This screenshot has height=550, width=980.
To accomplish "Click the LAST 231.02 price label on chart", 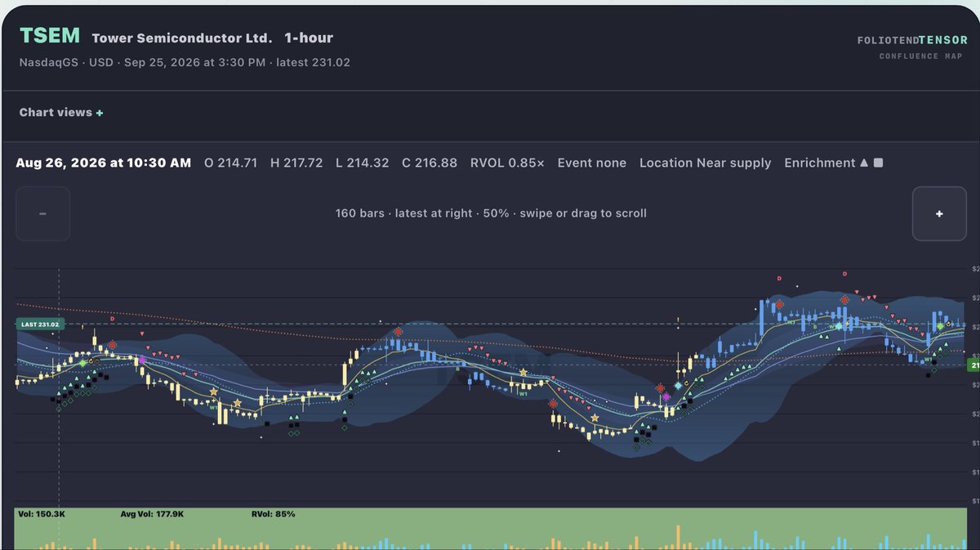I will 42,324.
